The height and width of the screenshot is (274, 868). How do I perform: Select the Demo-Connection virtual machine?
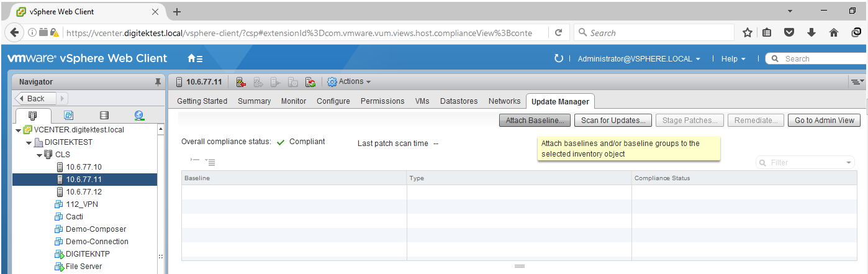(92, 242)
